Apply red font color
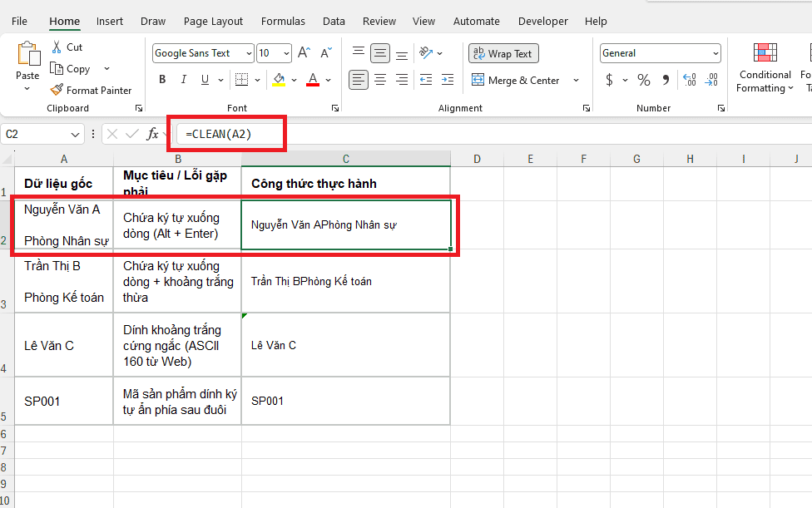The image size is (812, 508). coord(313,80)
